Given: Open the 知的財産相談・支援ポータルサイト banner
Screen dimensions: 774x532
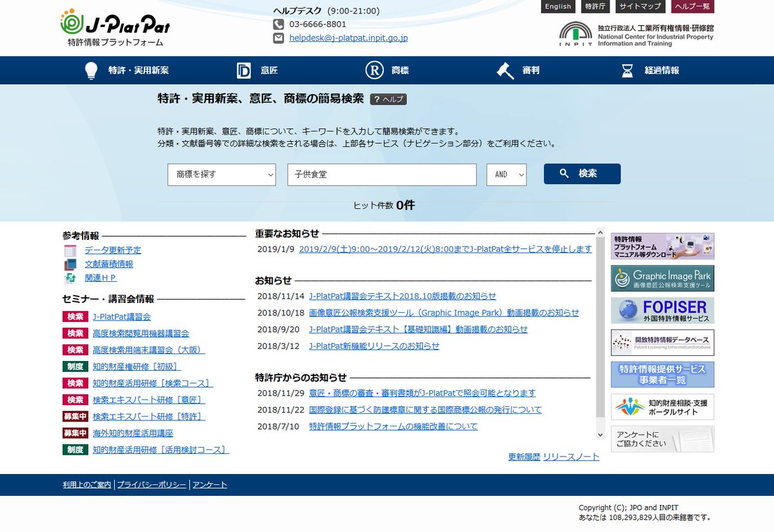Looking at the screenshot, I should [662, 407].
